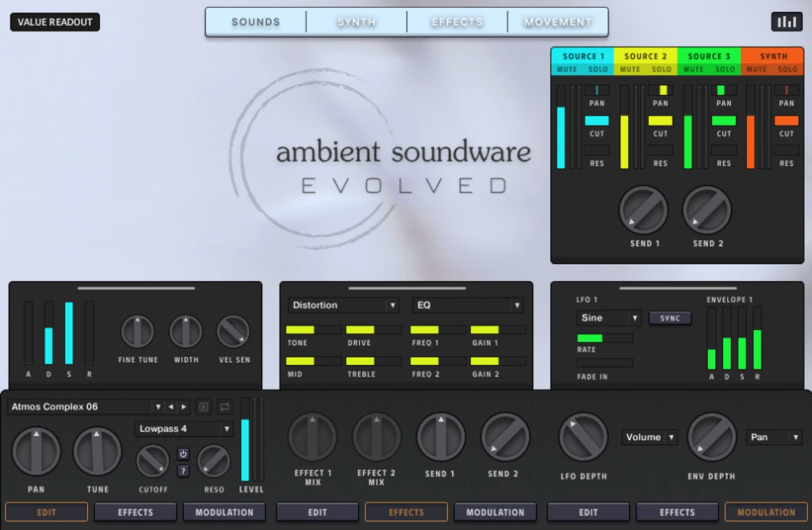This screenshot has width=812, height=530.
Task: Adjust the LFO 1 RATE slider
Action: pyautogui.click(x=604, y=337)
